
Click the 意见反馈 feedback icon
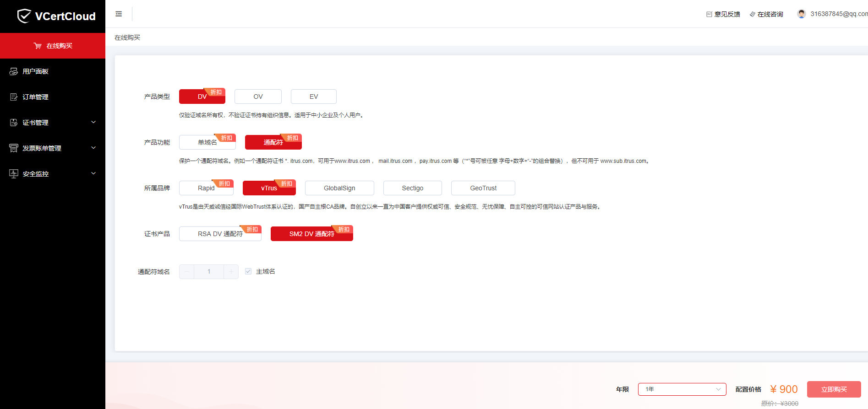[x=709, y=14]
